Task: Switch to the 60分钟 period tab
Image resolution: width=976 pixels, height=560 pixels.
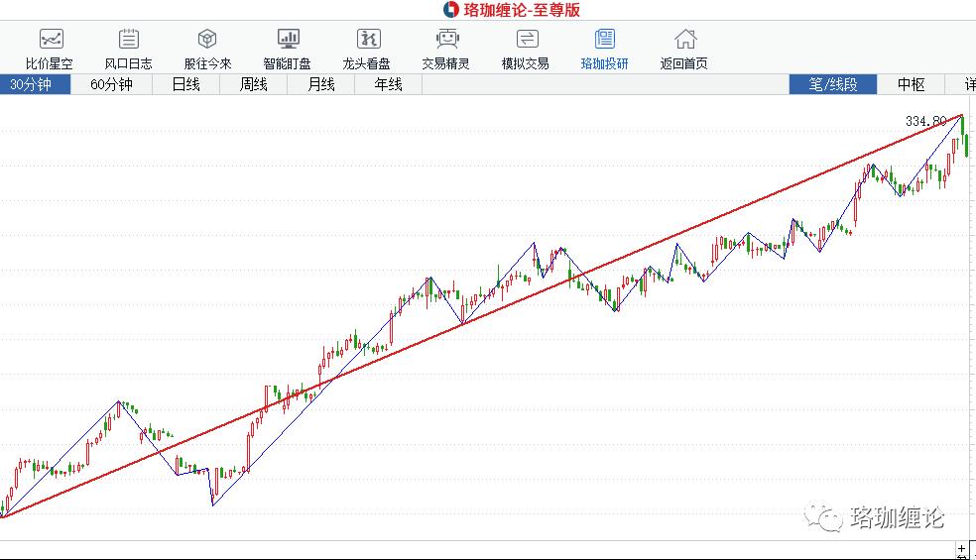Action: (x=111, y=85)
